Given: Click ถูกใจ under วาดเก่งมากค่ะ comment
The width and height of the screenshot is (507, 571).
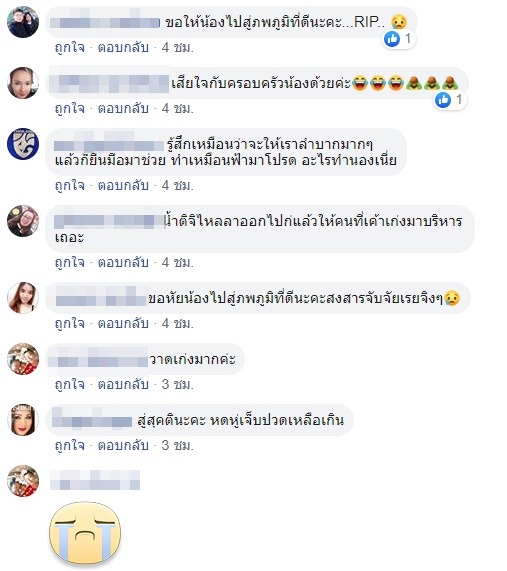Looking at the screenshot, I should tap(70, 384).
